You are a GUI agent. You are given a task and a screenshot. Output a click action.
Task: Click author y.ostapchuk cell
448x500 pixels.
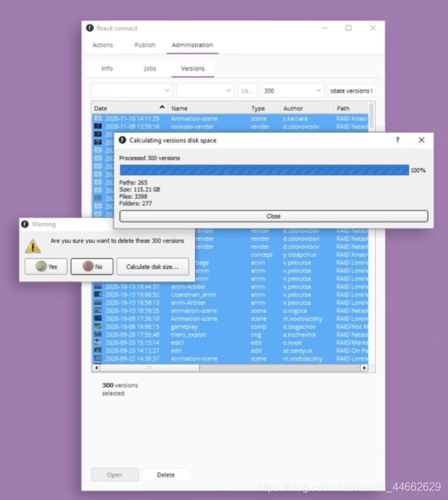300,254
